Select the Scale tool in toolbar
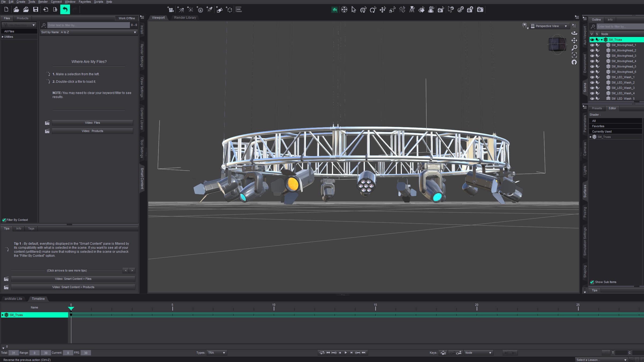Viewport: 644px width, 362px height. tap(392, 10)
